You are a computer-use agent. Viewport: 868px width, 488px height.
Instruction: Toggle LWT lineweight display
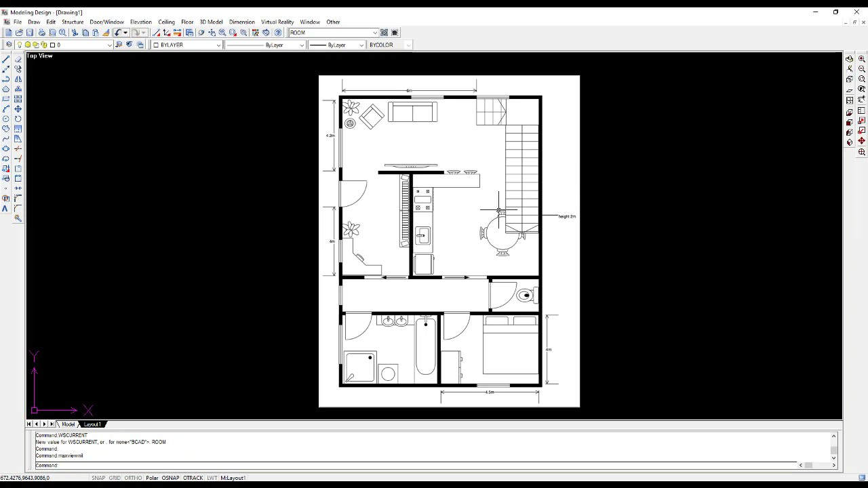212,478
